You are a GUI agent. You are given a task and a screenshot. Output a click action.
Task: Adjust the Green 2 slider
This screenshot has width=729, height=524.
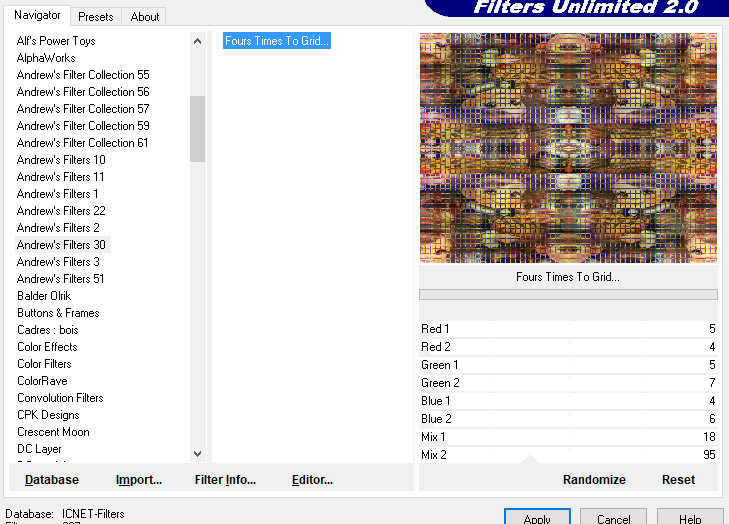pos(568,383)
